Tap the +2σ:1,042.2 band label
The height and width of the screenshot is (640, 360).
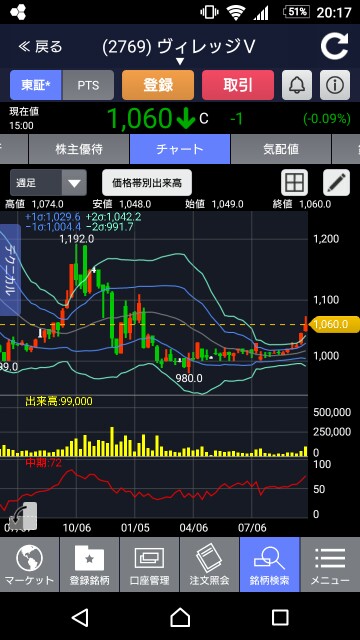[x=113, y=217]
